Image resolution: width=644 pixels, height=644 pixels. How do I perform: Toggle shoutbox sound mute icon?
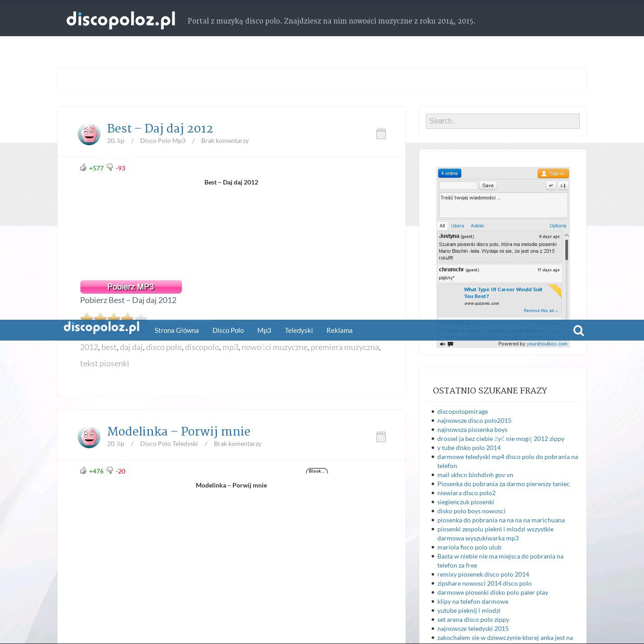[x=443, y=344]
